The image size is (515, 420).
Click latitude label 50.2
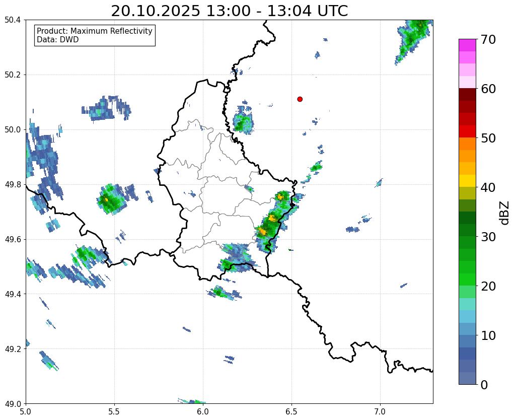point(13,75)
